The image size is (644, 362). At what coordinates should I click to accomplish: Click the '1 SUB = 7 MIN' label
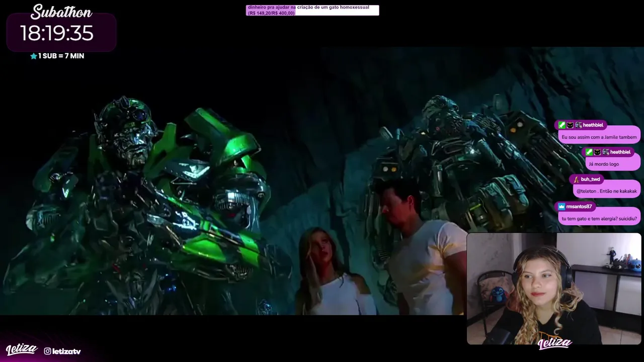(x=61, y=56)
